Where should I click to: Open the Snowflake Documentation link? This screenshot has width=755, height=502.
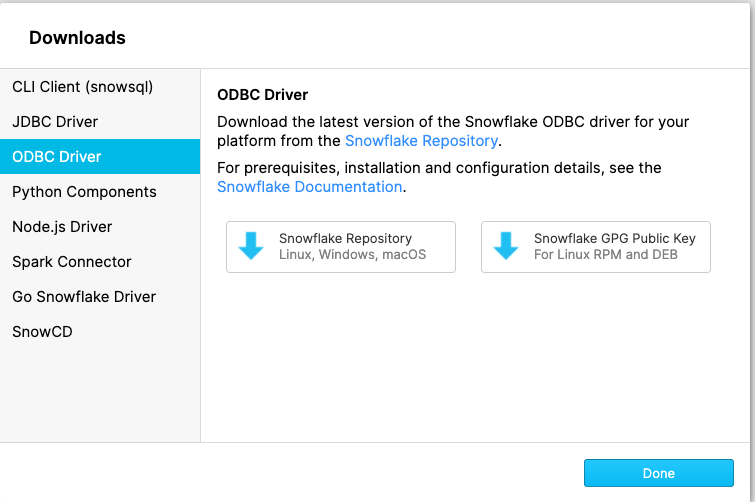(309, 187)
